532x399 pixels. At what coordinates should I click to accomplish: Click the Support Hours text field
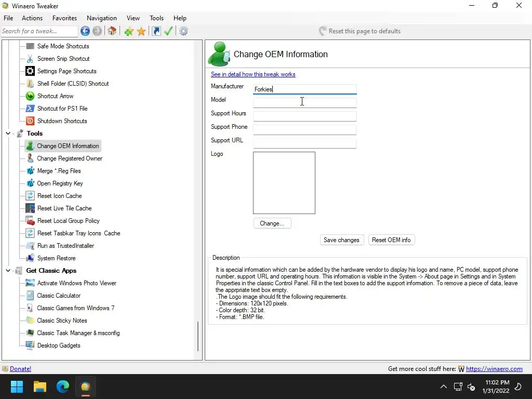click(x=304, y=116)
